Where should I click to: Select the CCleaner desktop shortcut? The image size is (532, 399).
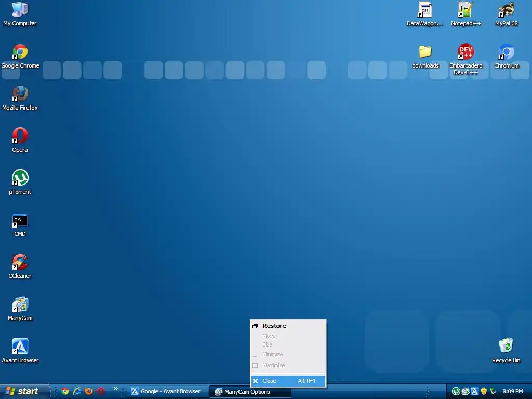pos(20,267)
